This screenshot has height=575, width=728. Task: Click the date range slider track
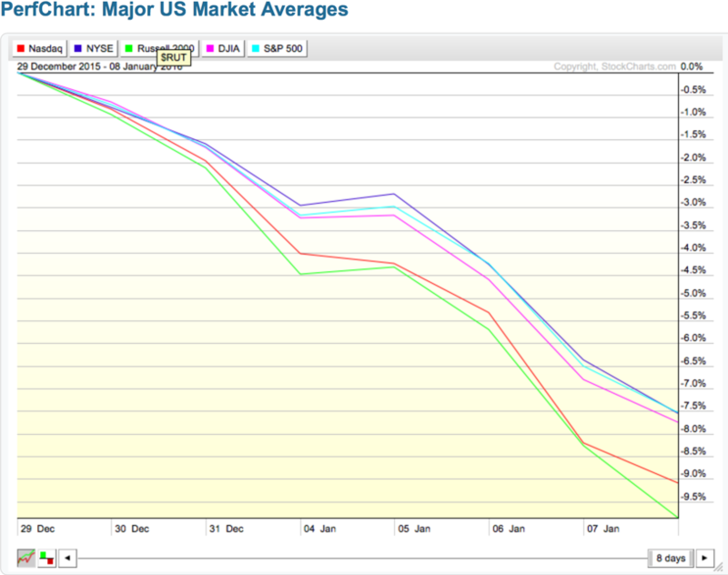364,558
